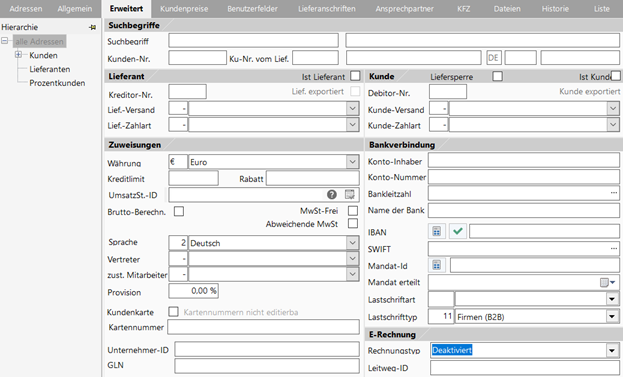Image resolution: width=623 pixels, height=377 pixels.
Task: Switch to the Adressen tab
Action: point(25,9)
